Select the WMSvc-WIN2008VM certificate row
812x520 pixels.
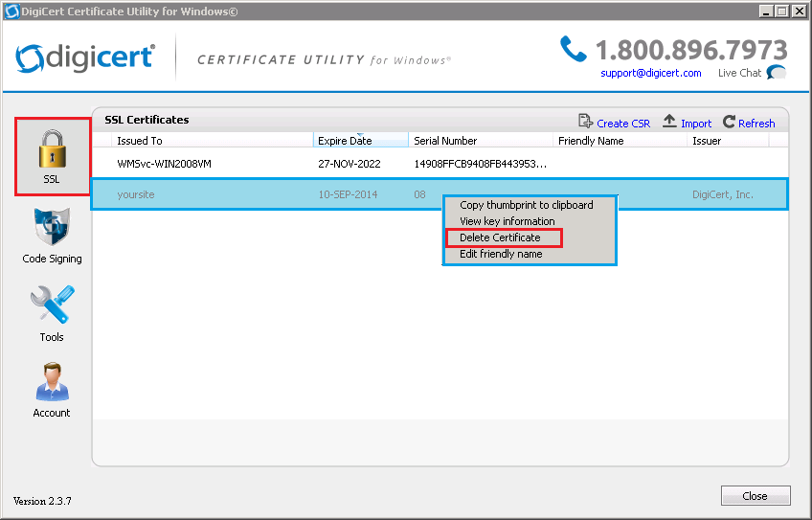pos(164,164)
